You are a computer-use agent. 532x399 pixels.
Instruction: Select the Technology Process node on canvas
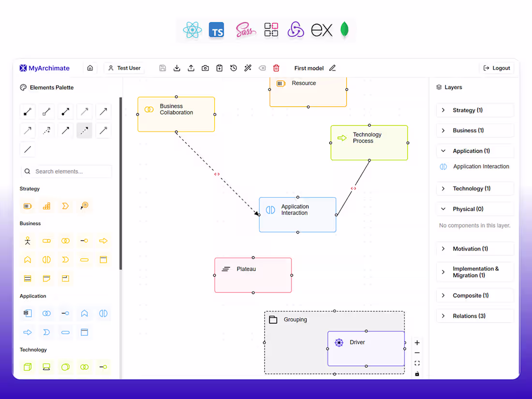click(x=369, y=143)
